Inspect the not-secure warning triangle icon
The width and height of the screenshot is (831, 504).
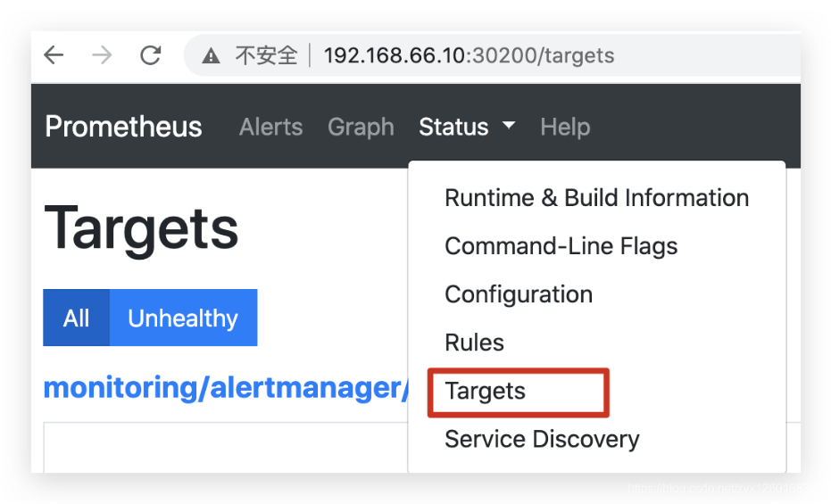click(x=211, y=55)
